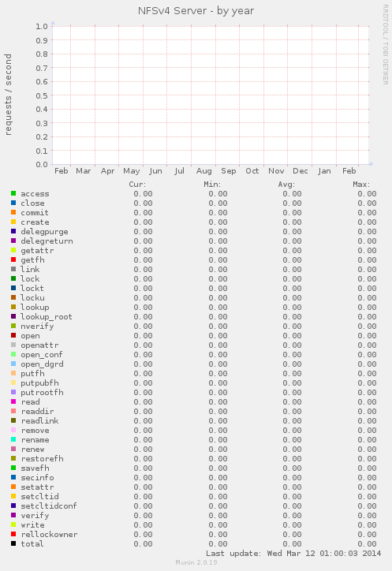Select the 'getattr' legend label
Image resolution: width=392 pixels, height=571 pixels.
point(37,251)
